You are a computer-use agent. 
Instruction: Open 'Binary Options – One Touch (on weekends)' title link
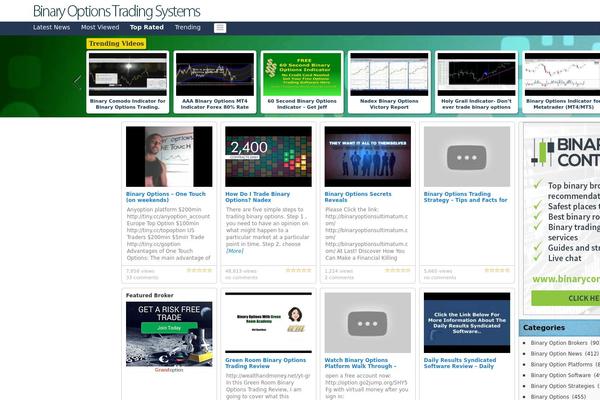click(x=166, y=197)
